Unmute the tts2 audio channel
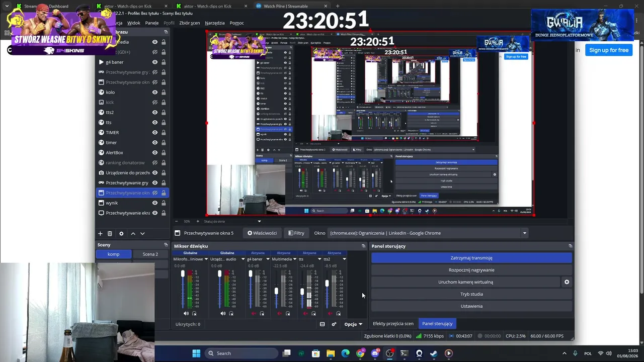Screen dimensions: 644x362 330,314
